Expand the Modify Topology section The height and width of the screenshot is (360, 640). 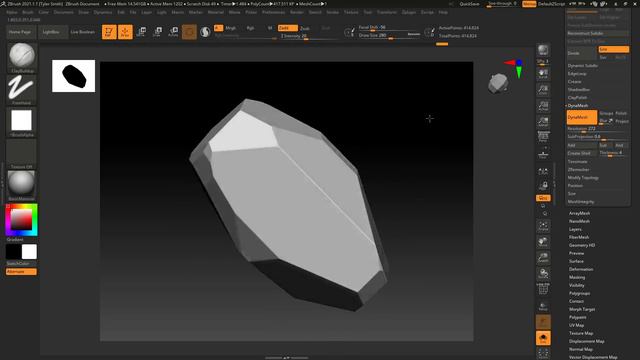click(x=583, y=178)
